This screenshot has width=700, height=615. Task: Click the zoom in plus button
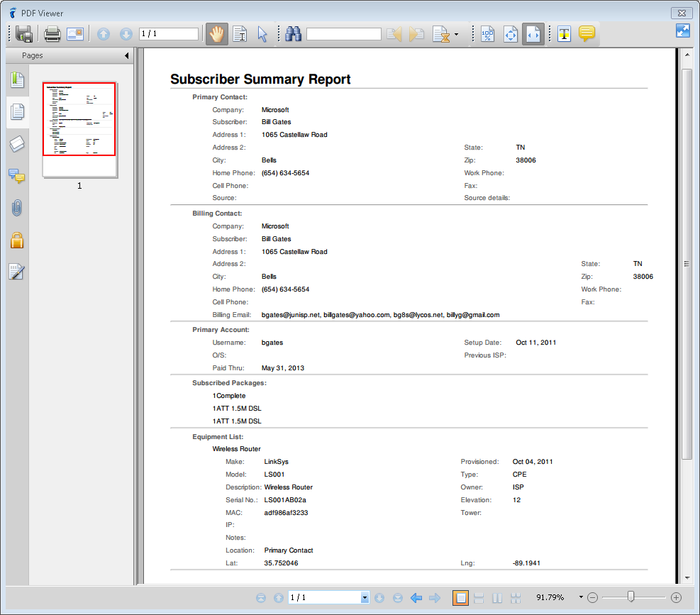677,597
